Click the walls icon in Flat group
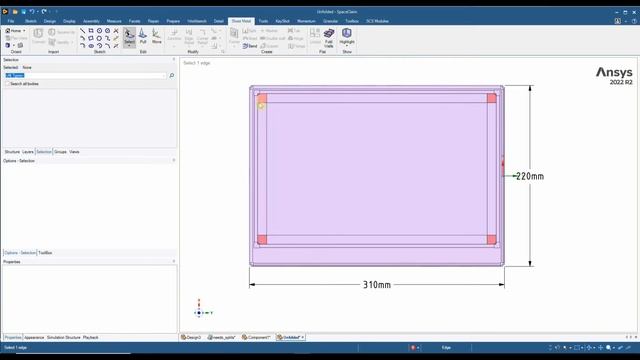 pyautogui.click(x=329, y=38)
